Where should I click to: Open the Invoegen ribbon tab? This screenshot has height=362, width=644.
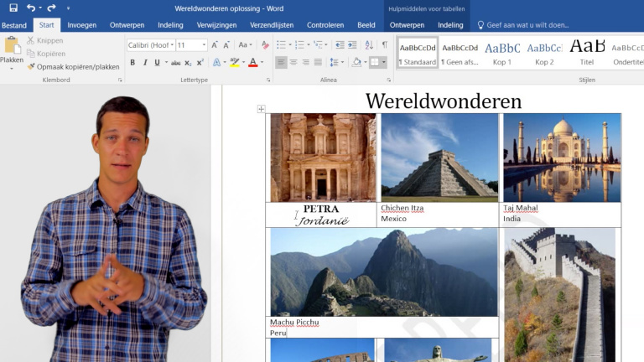coord(81,25)
